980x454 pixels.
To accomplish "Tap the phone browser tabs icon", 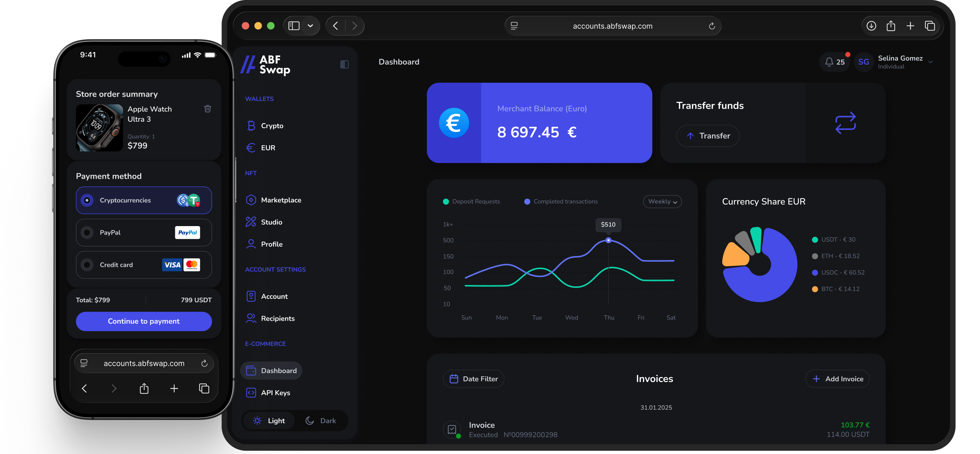I will point(204,388).
